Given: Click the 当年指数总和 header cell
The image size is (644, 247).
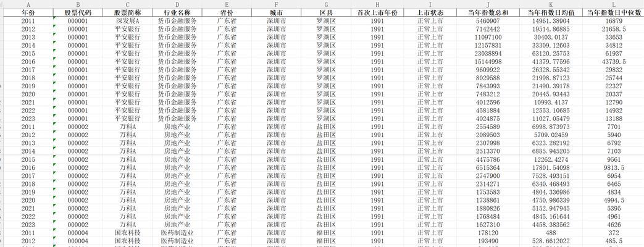Looking at the screenshot, I should [x=488, y=13].
